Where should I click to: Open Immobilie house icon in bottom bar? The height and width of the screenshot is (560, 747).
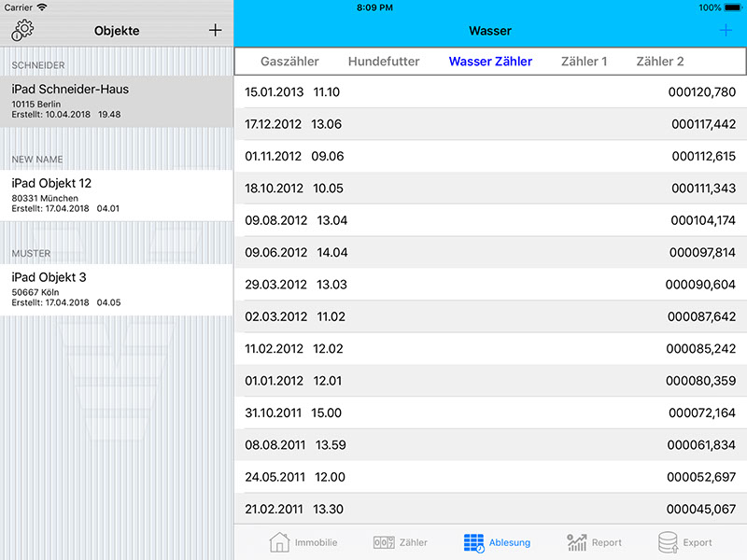tap(279, 542)
